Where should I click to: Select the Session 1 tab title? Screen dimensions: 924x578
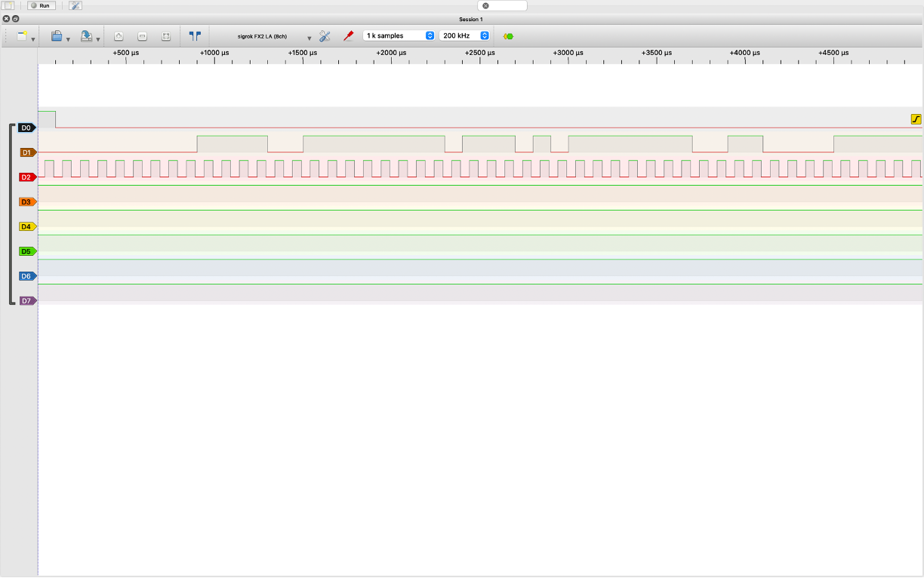tap(470, 19)
